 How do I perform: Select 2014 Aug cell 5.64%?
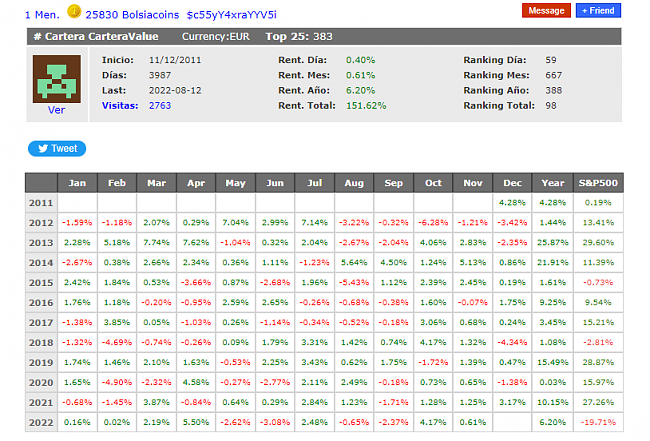354,262
